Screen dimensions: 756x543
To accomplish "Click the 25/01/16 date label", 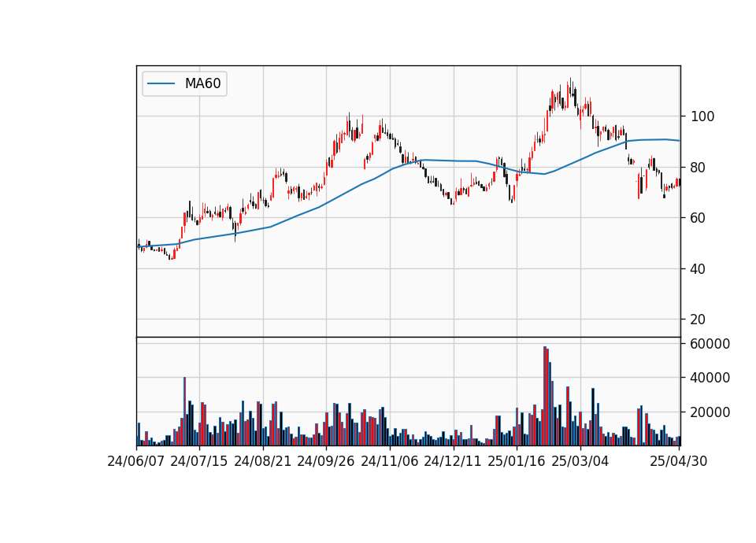I will coord(517,462).
